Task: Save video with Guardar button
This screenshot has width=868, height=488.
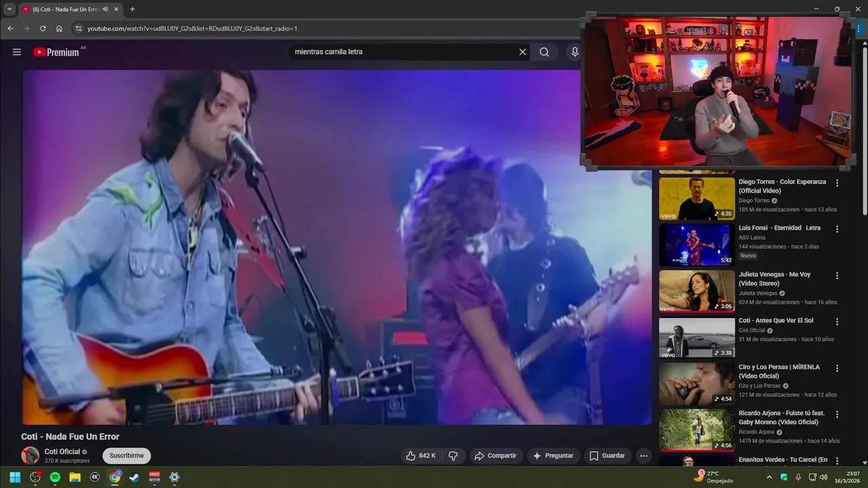Action: [x=608, y=455]
